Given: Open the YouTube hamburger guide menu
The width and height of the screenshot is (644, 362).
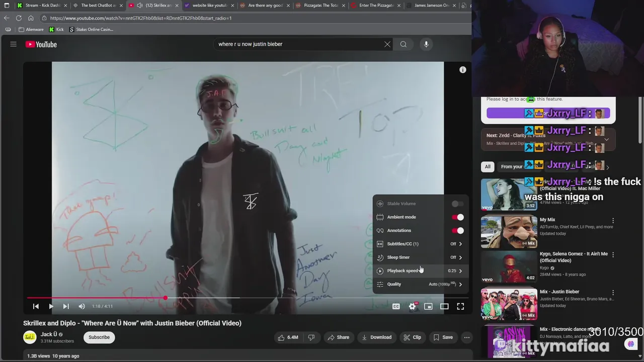Looking at the screenshot, I should tap(14, 44).
